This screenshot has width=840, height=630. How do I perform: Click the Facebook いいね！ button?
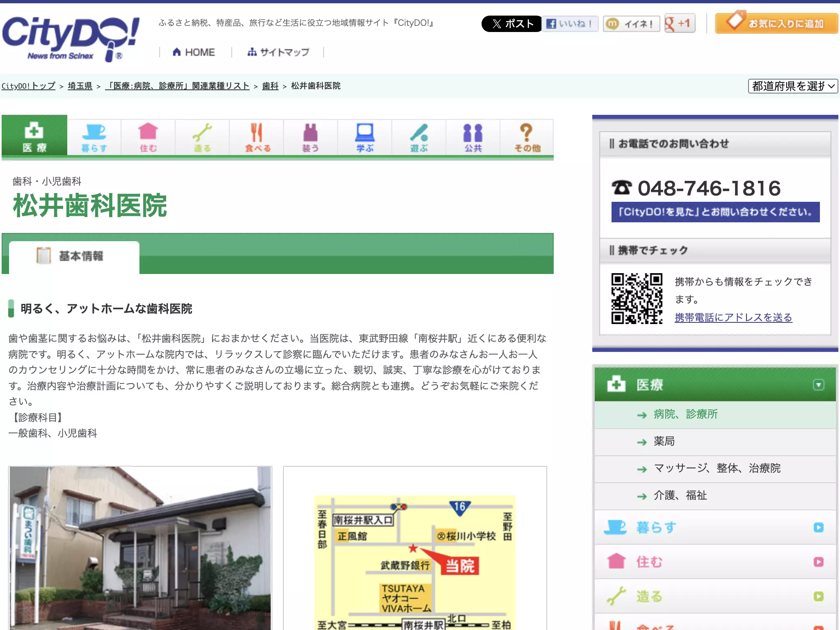570,24
